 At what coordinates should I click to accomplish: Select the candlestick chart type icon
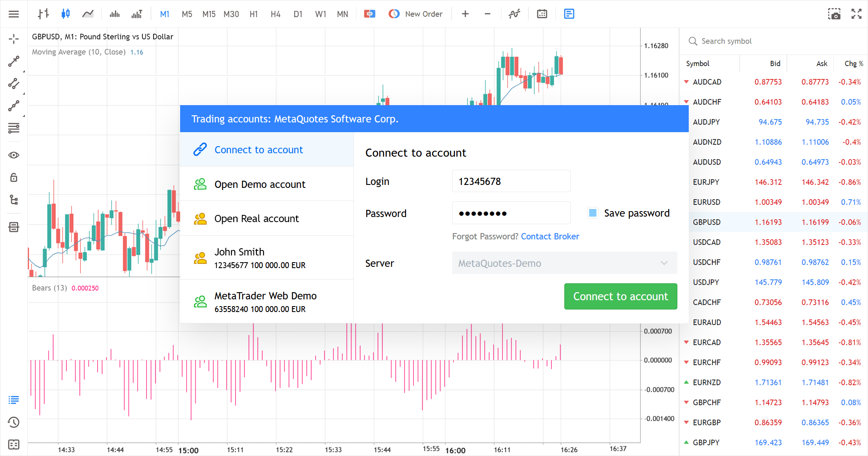[x=65, y=14]
